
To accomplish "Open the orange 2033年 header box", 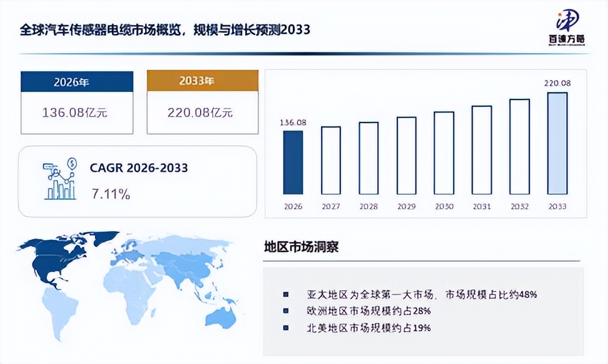I will 202,81.
